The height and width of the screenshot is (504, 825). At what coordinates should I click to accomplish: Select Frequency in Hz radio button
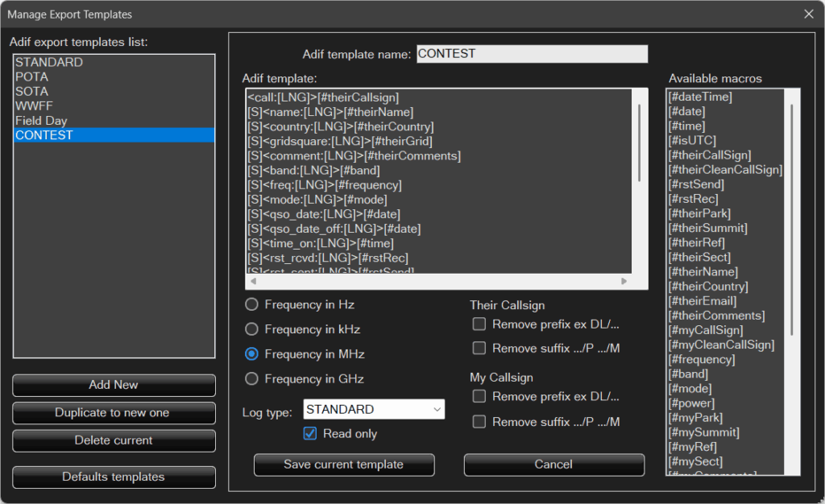[252, 304]
